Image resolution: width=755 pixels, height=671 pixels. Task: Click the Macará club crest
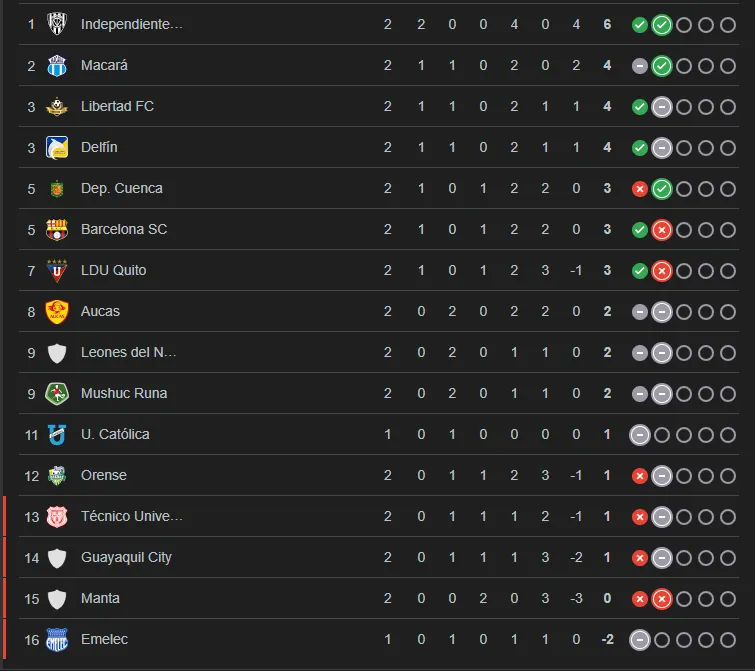[57, 65]
